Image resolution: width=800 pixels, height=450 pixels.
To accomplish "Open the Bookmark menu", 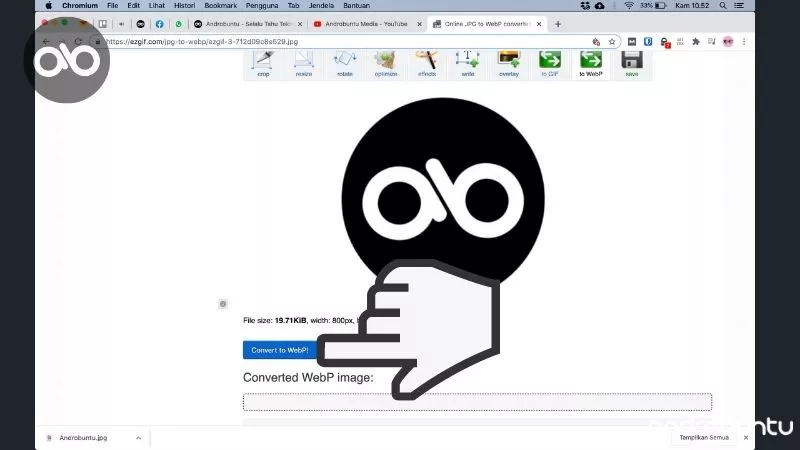I will point(220,6).
